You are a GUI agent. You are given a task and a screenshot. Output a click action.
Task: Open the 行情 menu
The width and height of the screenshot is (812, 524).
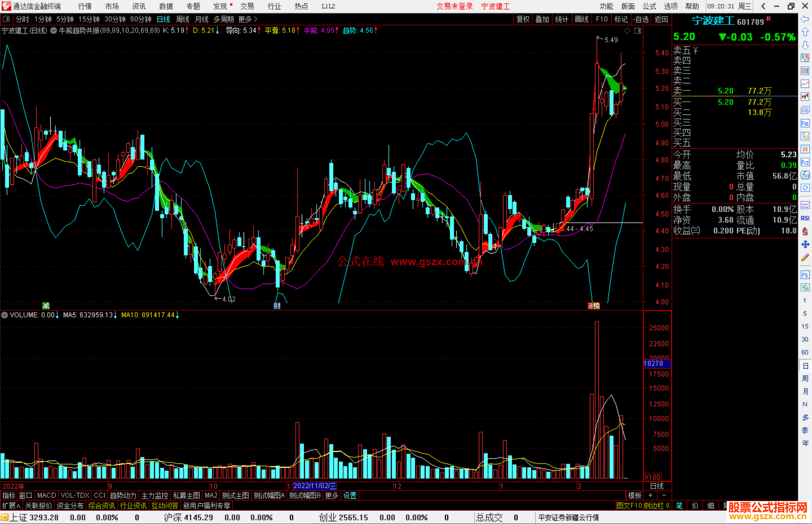tap(85, 6)
